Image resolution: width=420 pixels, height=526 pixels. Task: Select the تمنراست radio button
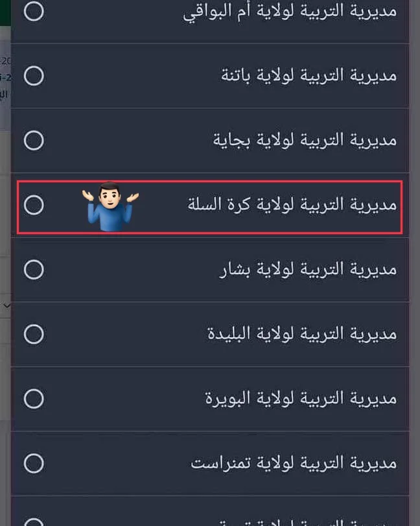34,463
